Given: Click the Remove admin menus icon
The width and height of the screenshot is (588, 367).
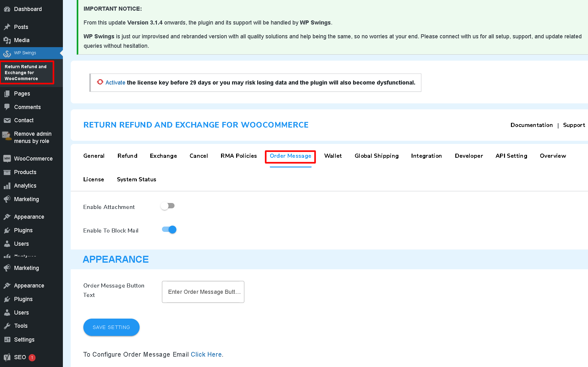Looking at the screenshot, I should [x=7, y=136].
